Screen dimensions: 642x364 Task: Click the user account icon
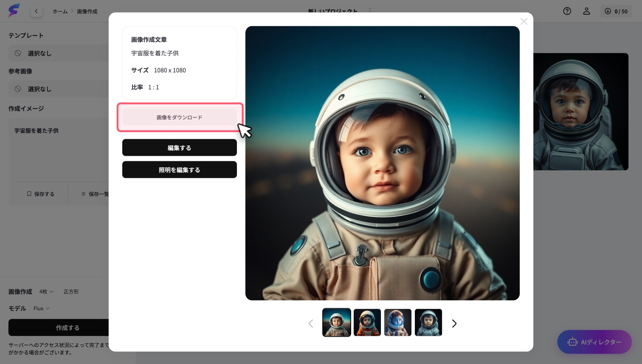coord(587,11)
